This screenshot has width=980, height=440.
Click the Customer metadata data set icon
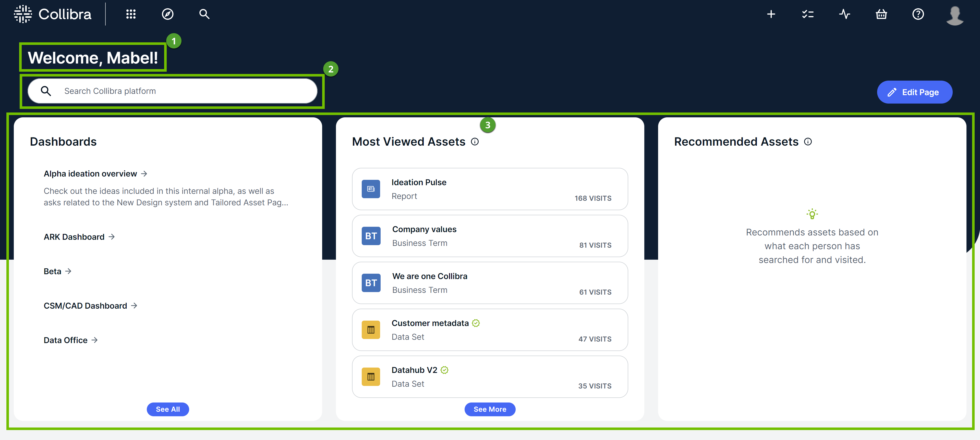(371, 330)
